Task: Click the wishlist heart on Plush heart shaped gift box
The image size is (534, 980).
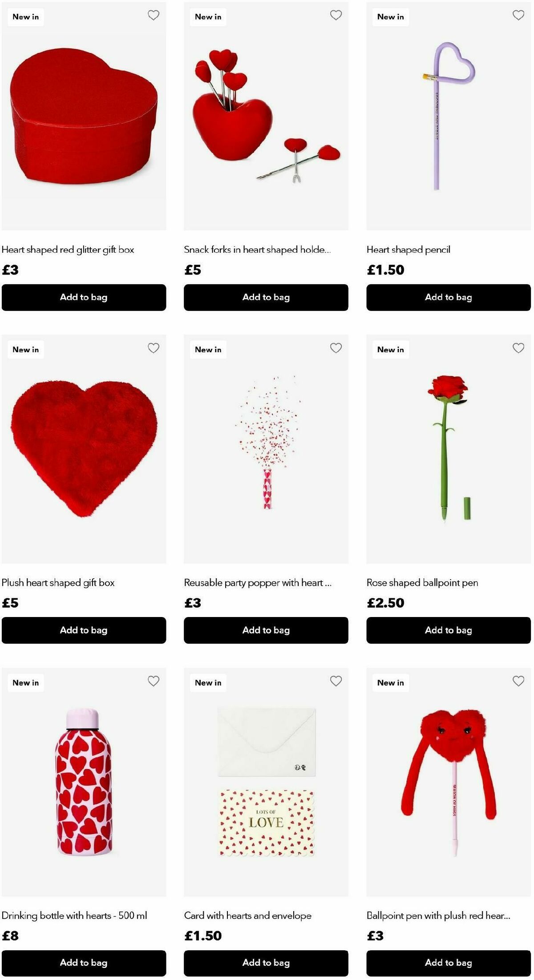Action: coord(154,347)
